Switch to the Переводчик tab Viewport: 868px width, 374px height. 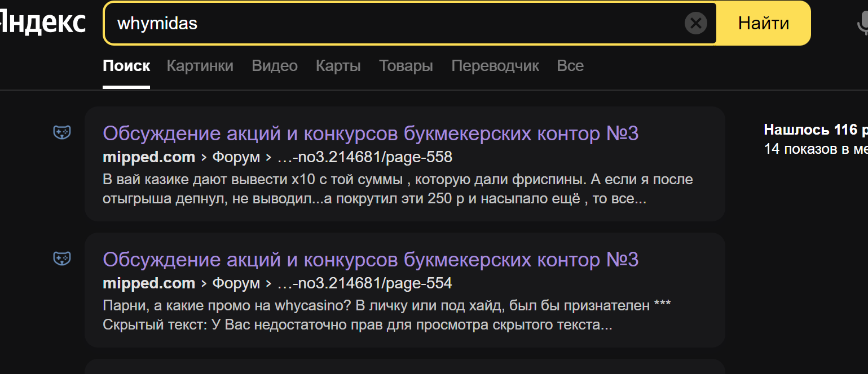495,66
